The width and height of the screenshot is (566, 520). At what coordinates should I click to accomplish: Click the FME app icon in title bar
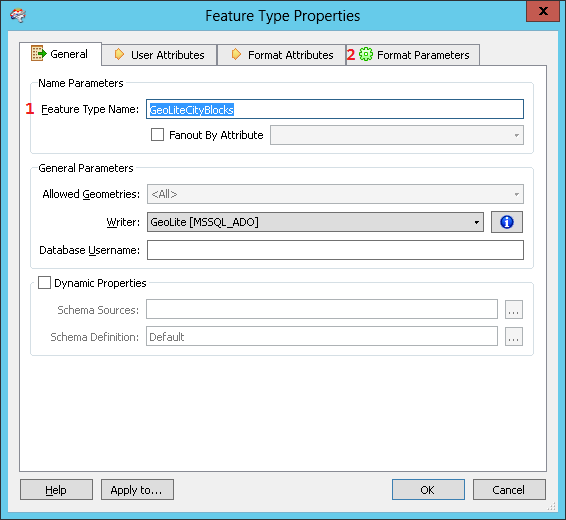pos(18,15)
